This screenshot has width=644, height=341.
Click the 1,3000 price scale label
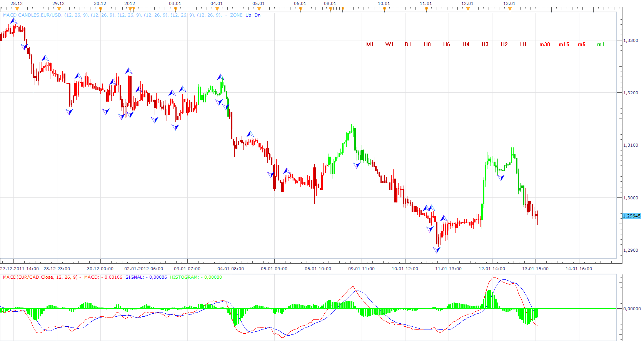[x=631, y=198]
